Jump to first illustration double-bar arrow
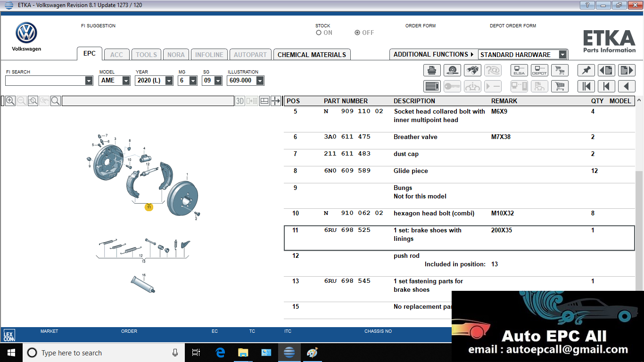The width and height of the screenshot is (644, 362). point(586,86)
